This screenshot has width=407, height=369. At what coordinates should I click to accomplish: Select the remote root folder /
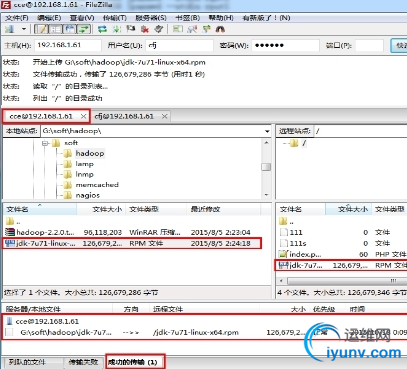[304, 143]
